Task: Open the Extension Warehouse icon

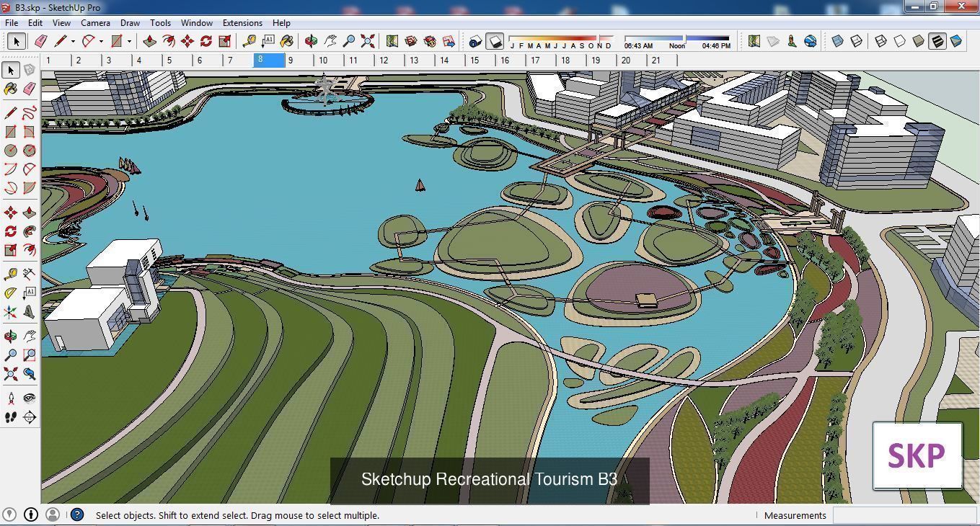Action: tap(430, 41)
